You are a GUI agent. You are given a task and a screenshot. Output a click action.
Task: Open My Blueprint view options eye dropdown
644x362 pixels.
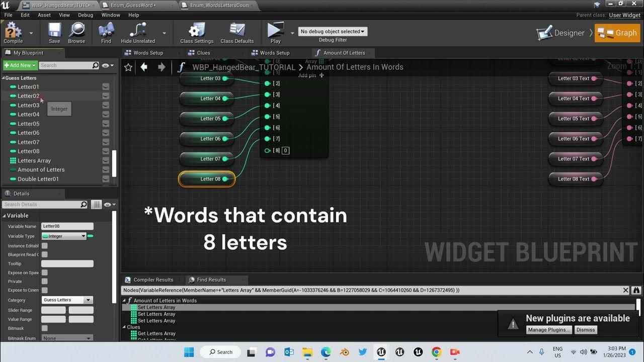(x=108, y=65)
